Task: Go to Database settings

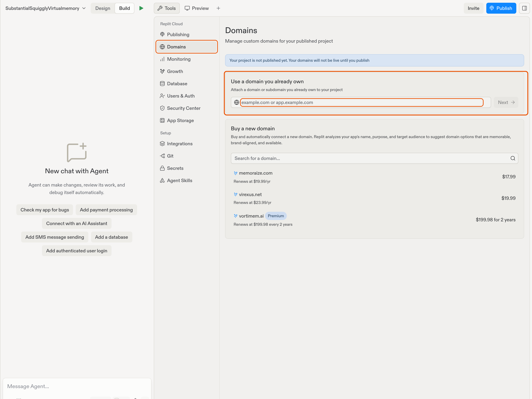Action: coord(187,83)
